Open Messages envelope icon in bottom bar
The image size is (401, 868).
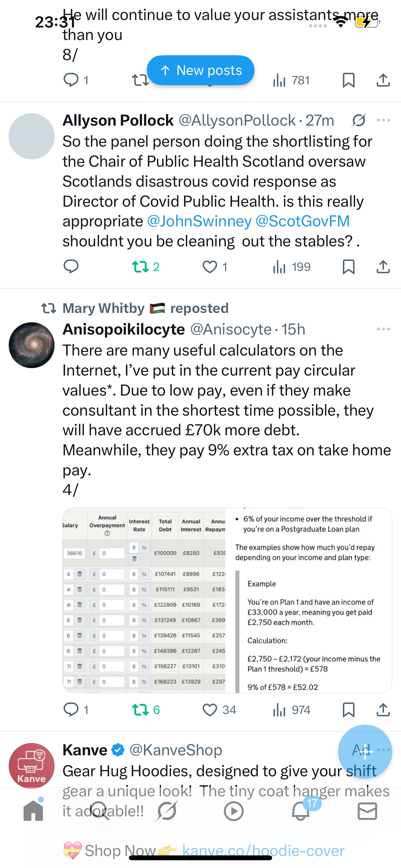pyautogui.click(x=367, y=811)
